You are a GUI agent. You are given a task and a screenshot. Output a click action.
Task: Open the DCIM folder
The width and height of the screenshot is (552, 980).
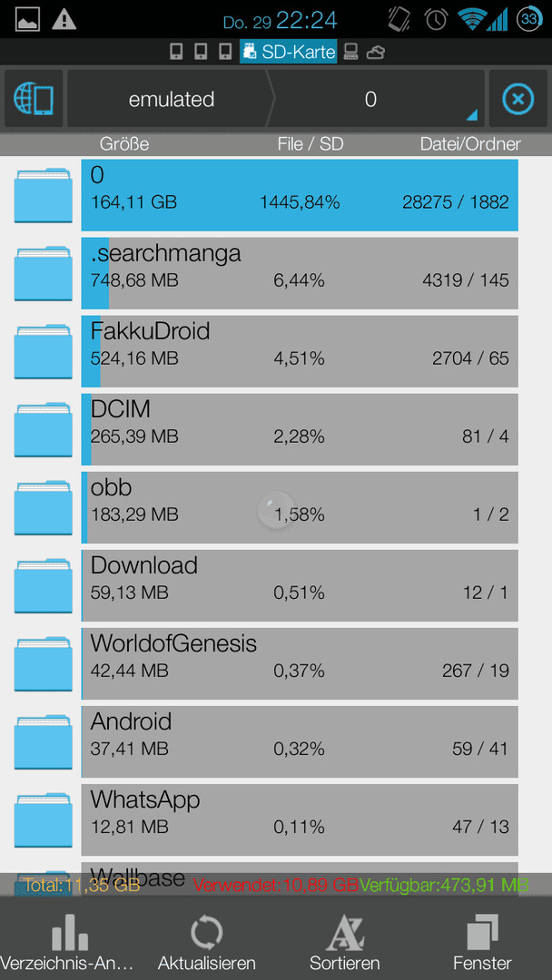[300, 429]
